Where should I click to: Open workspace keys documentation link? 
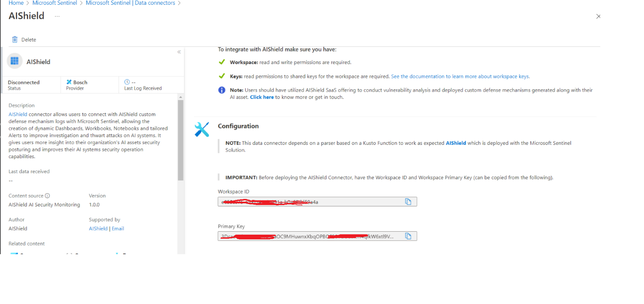(x=460, y=76)
